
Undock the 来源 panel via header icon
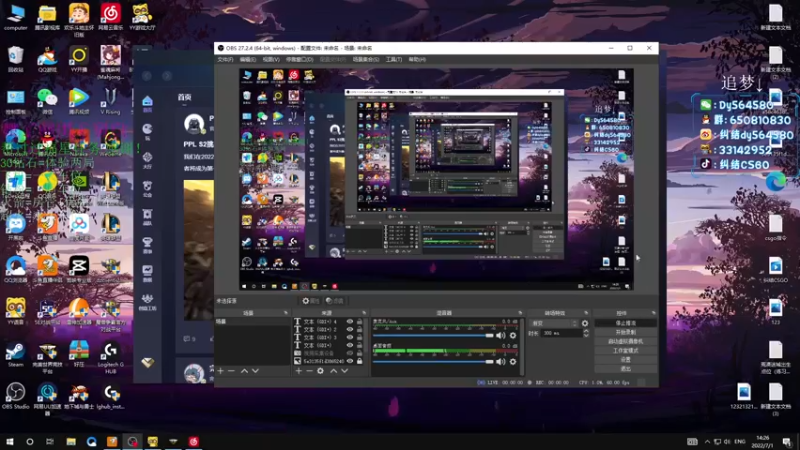tap(364, 313)
